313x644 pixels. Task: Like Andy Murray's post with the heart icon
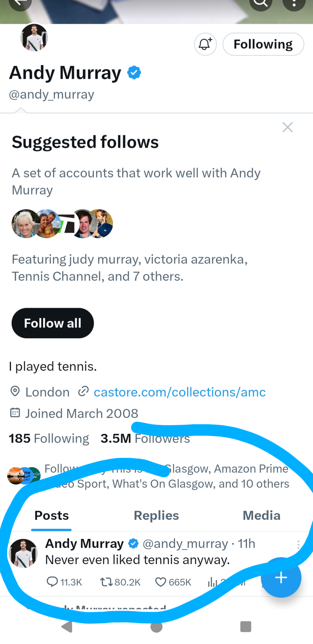coord(161,582)
